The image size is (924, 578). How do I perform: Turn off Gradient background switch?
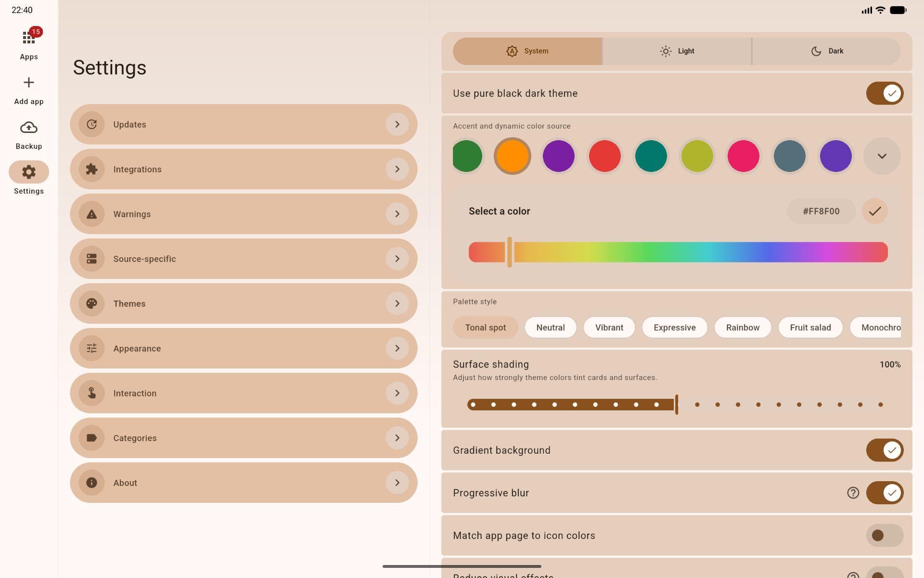tap(885, 450)
